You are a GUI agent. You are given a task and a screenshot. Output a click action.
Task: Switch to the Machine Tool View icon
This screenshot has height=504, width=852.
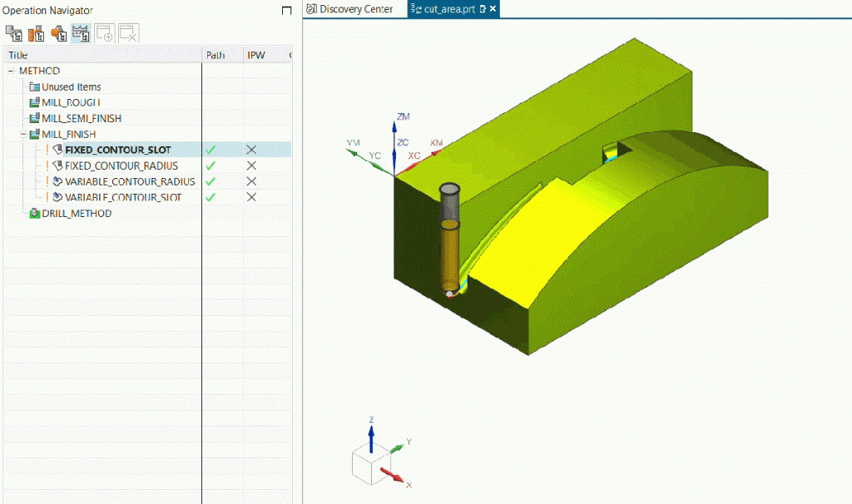36,33
